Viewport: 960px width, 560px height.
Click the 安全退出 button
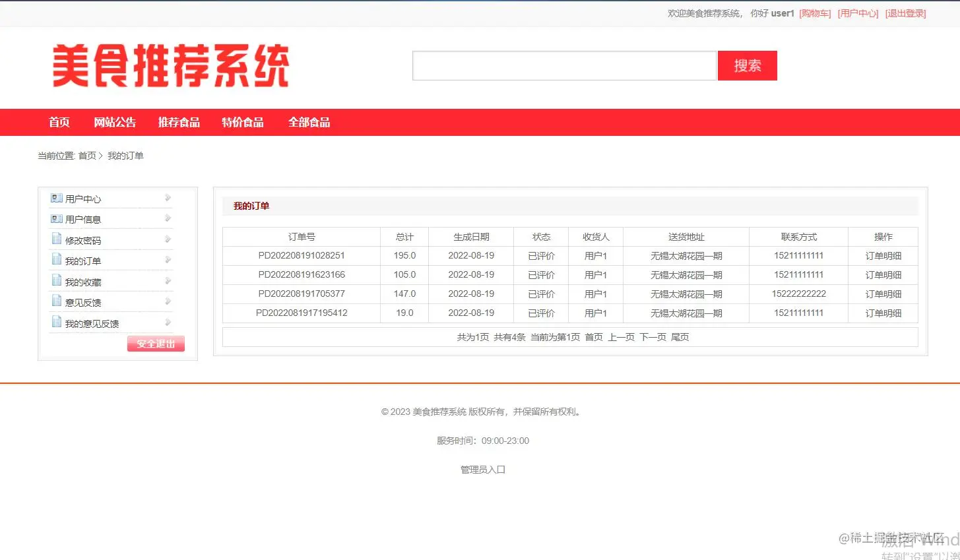pos(156,344)
